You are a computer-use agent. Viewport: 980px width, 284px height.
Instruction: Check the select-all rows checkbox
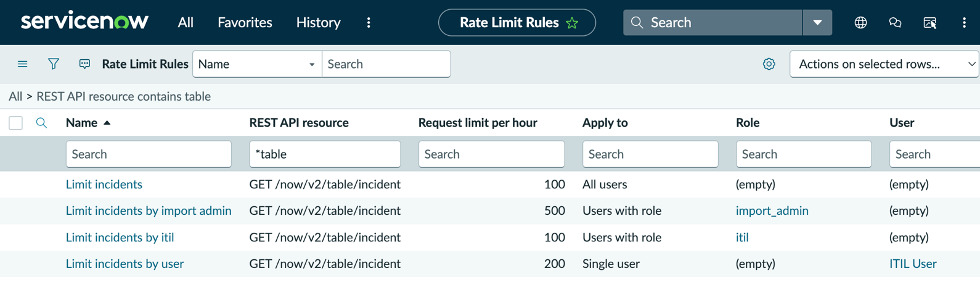(16, 123)
